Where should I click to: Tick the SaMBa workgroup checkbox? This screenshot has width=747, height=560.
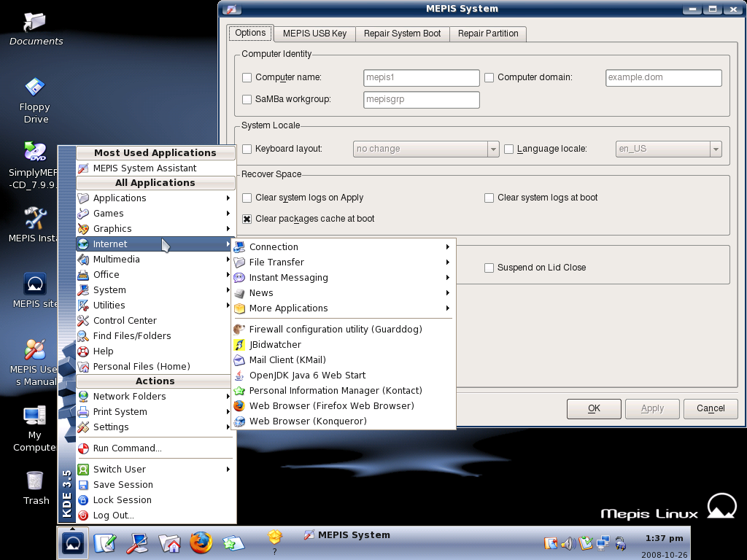pyautogui.click(x=247, y=99)
